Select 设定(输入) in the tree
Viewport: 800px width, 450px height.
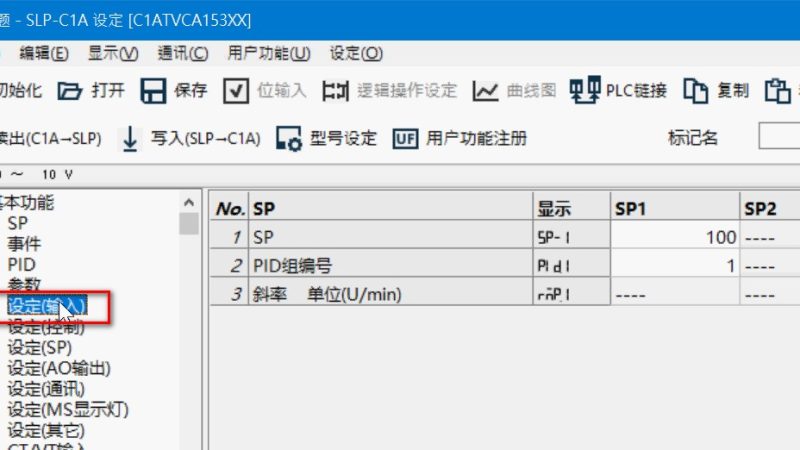(47, 305)
